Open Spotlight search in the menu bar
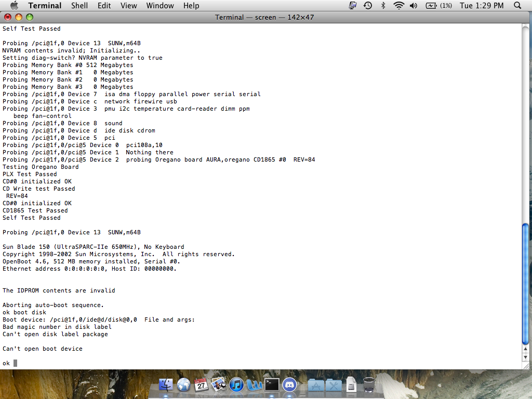Image resolution: width=532 pixels, height=399 pixels. (517, 6)
